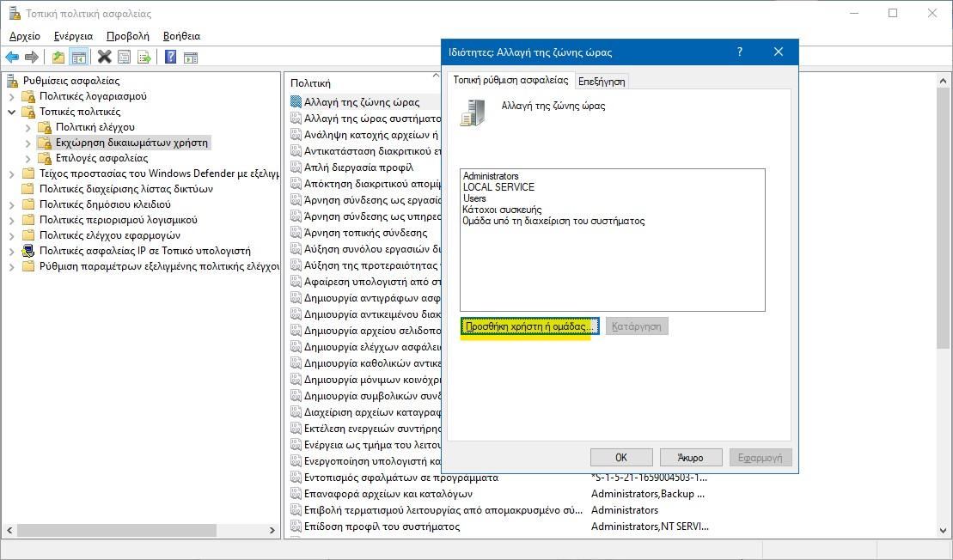The height and width of the screenshot is (560, 953).
Task: Expand the Πολιτικές λογαριασμού node
Action: coord(11,96)
